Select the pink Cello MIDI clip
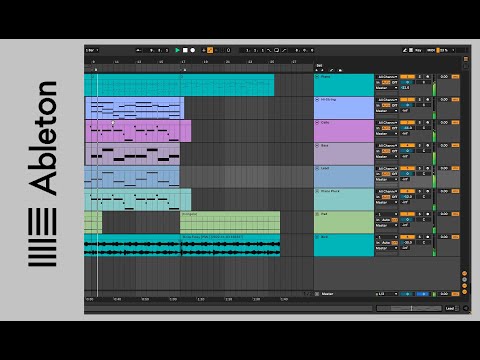This screenshot has width=480, height=360. [x=138, y=131]
